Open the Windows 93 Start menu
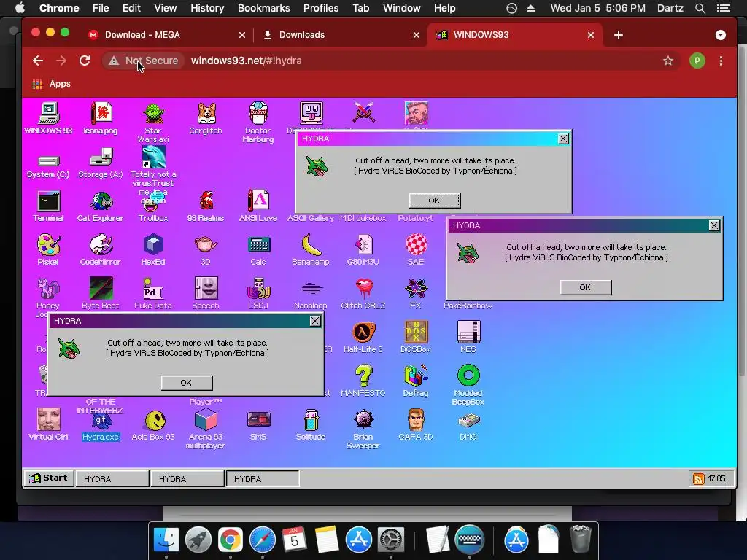Viewport: 747px width, 560px height. click(x=49, y=478)
